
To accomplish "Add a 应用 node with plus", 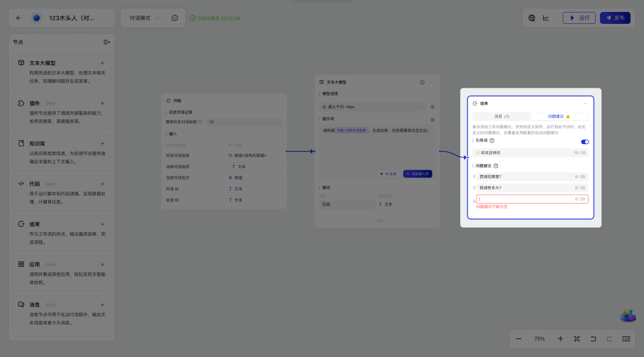I will tap(103, 264).
